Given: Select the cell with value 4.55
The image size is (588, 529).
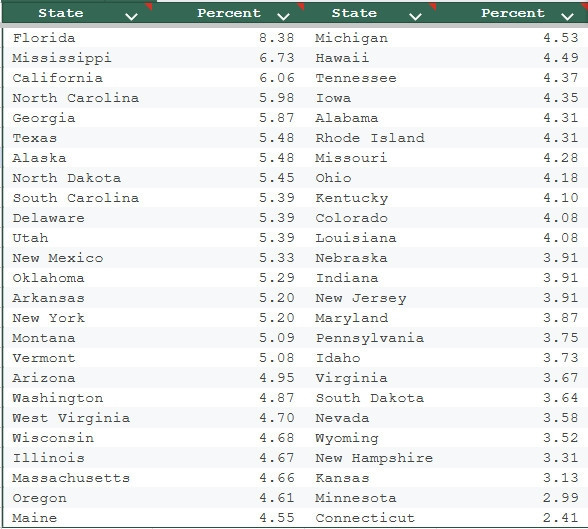Looking at the screenshot, I should pyautogui.click(x=230, y=518).
